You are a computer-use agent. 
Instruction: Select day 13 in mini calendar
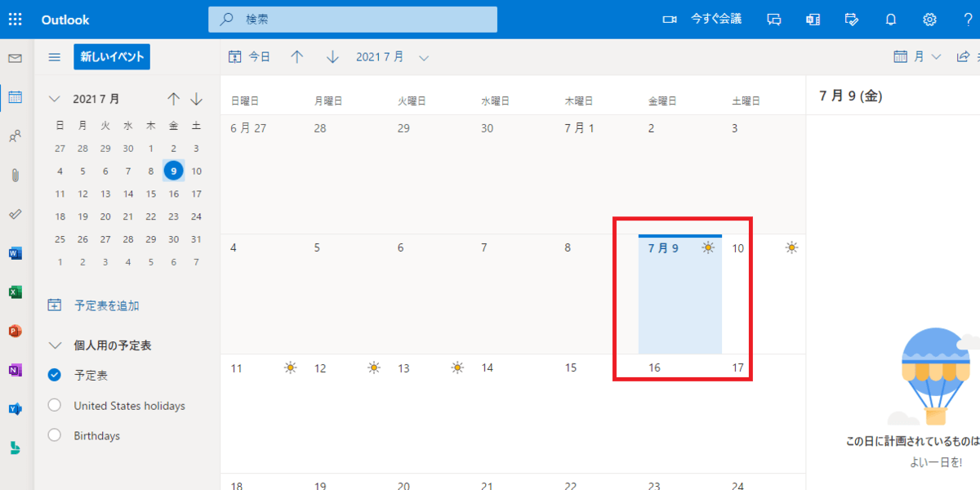(x=105, y=194)
